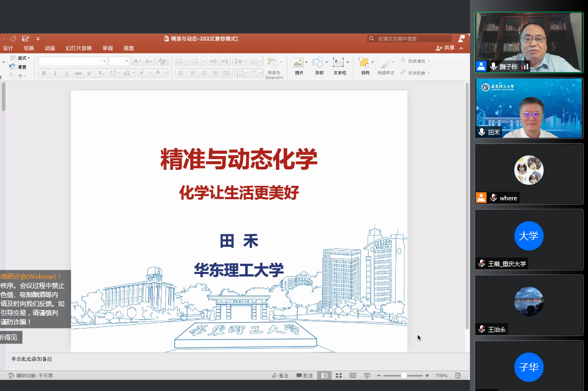Toggle the Comments (批注) pane
The image size is (588, 391).
[304, 376]
